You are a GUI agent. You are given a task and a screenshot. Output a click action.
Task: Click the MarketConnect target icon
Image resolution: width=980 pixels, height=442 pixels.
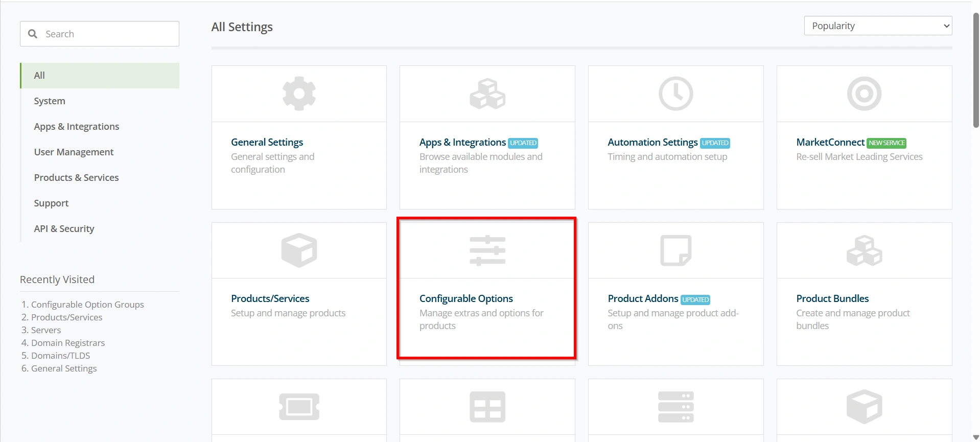(x=864, y=94)
